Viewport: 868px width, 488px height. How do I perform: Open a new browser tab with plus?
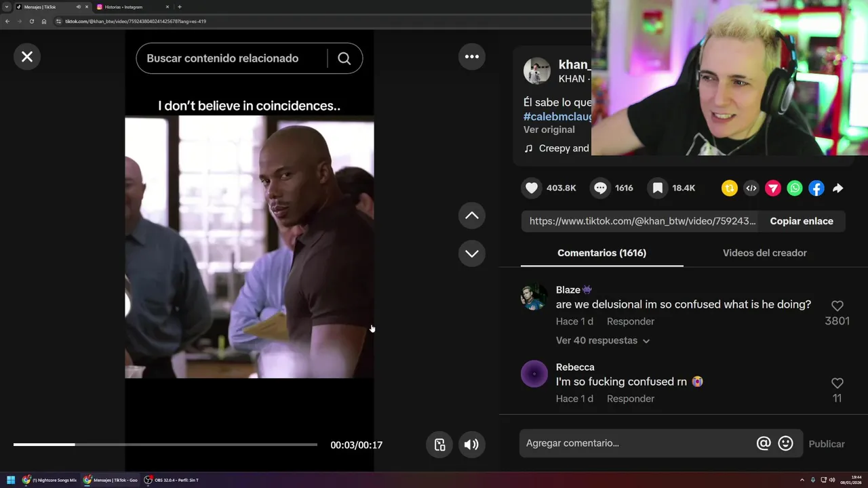coord(180,7)
